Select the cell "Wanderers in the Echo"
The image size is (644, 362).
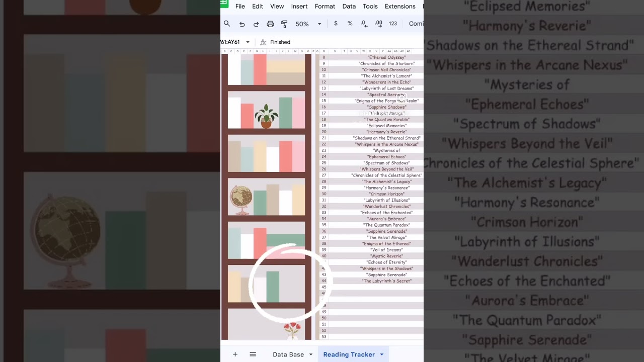pos(386,82)
